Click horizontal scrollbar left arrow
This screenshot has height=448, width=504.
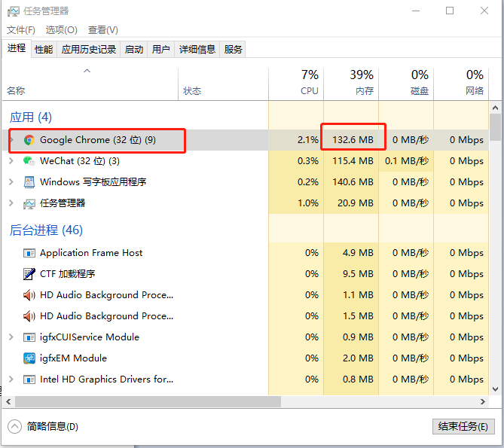pyautogui.click(x=8, y=402)
